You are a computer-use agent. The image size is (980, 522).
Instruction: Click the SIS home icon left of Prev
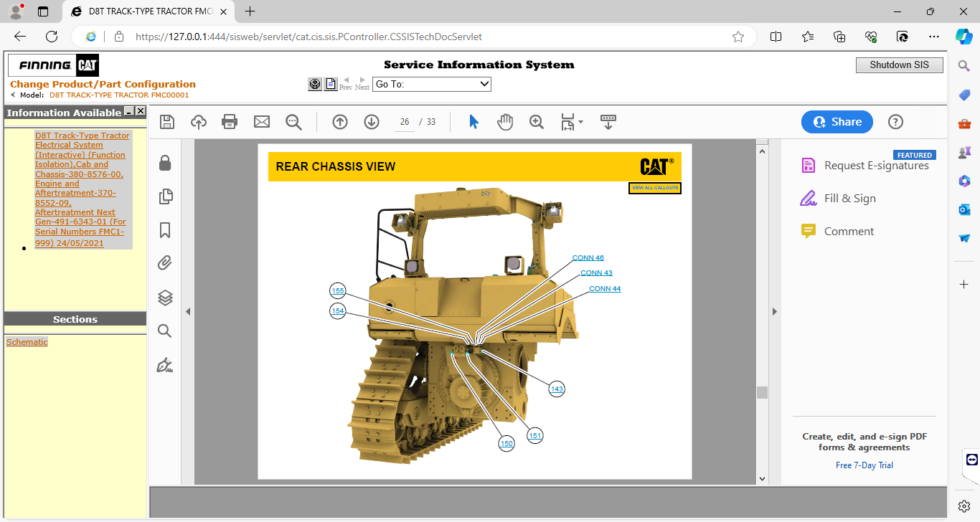pyautogui.click(x=315, y=84)
